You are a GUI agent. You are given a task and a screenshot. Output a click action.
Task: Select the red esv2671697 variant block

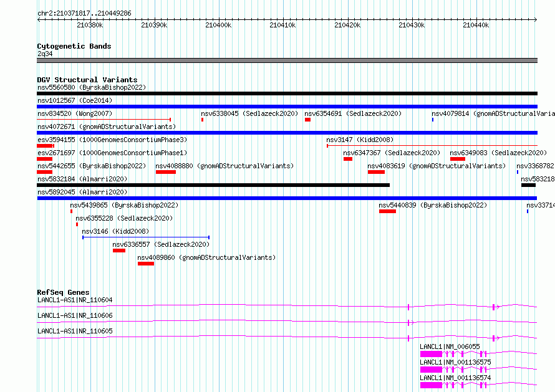(x=45, y=159)
